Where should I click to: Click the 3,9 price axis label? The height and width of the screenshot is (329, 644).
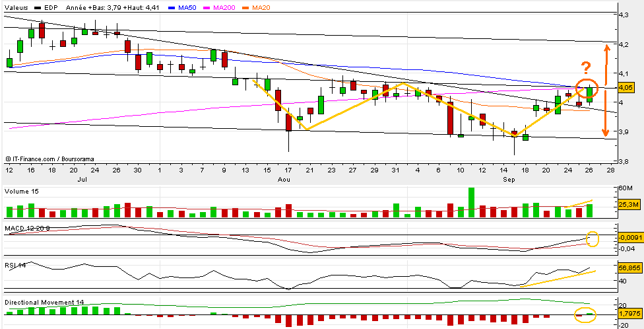[x=623, y=132]
